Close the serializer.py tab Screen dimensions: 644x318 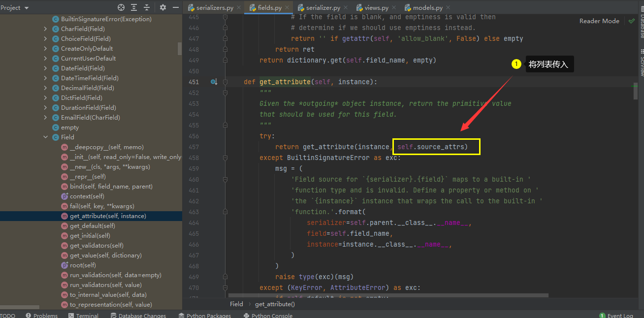tap(346, 8)
